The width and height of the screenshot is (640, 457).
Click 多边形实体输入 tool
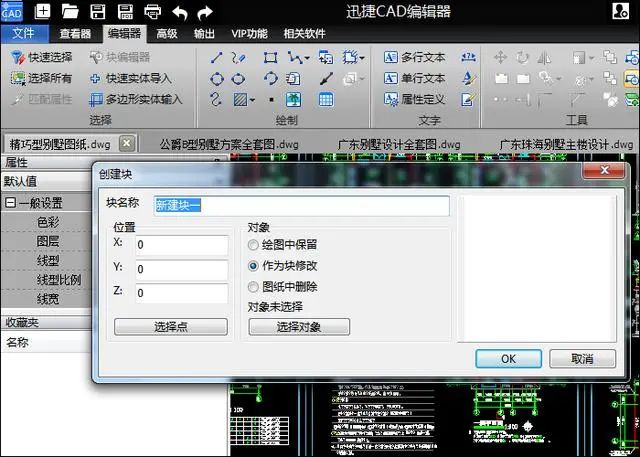pos(136,99)
